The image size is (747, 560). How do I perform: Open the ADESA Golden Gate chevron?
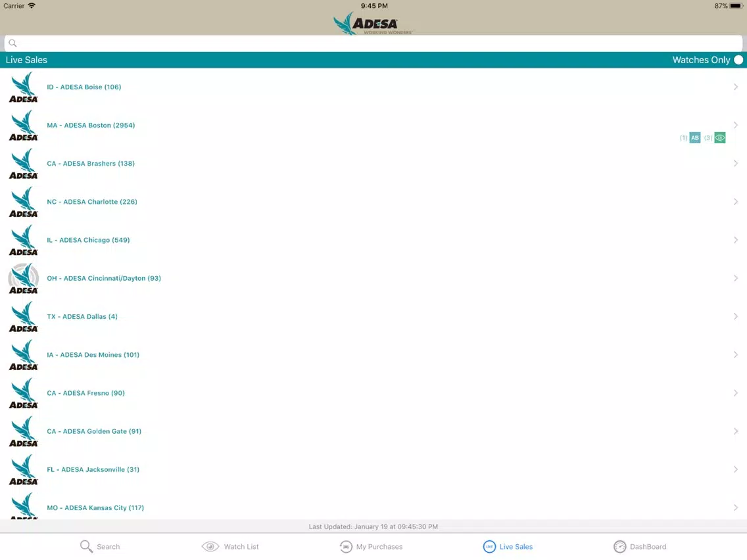click(736, 431)
